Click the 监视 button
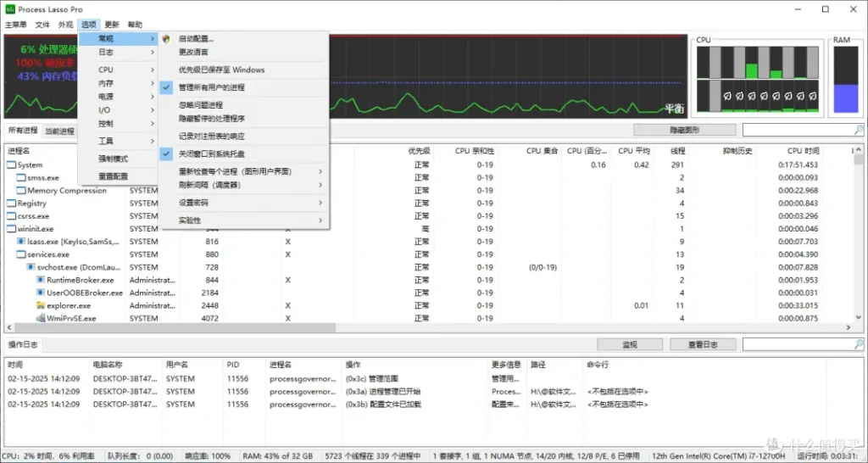Image resolution: width=868 pixels, height=463 pixels. 630,344
